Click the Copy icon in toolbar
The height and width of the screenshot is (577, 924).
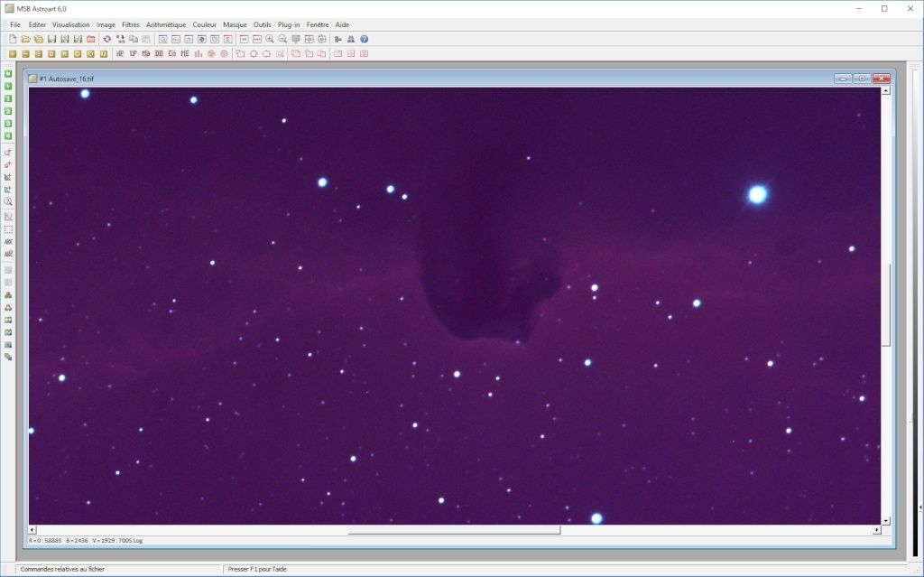pyautogui.click(x=134, y=39)
